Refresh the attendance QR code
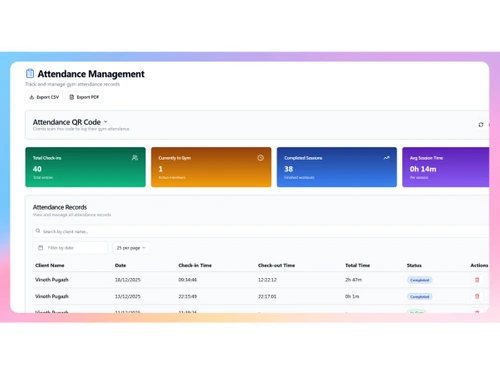500x375 pixels. tap(481, 125)
